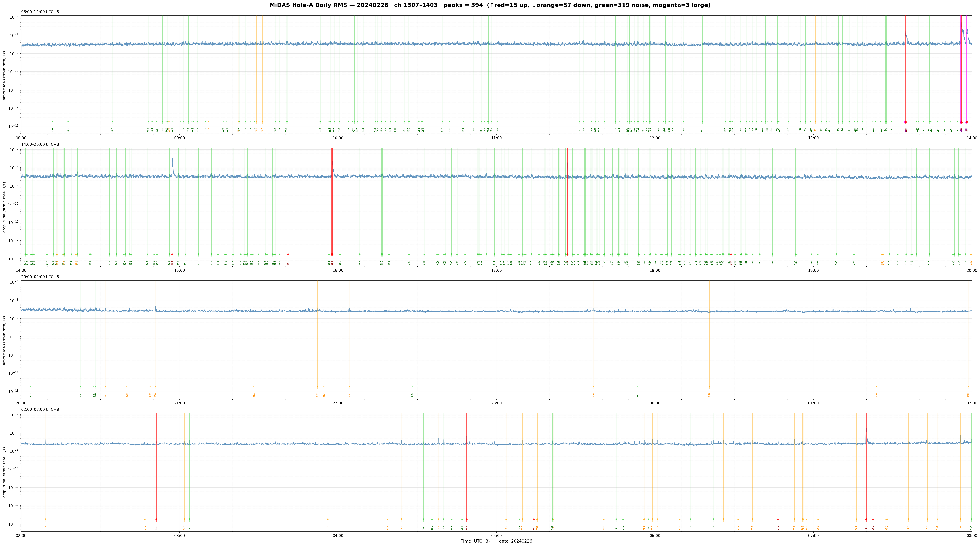Click the 16:00 time tick label

coord(338,271)
